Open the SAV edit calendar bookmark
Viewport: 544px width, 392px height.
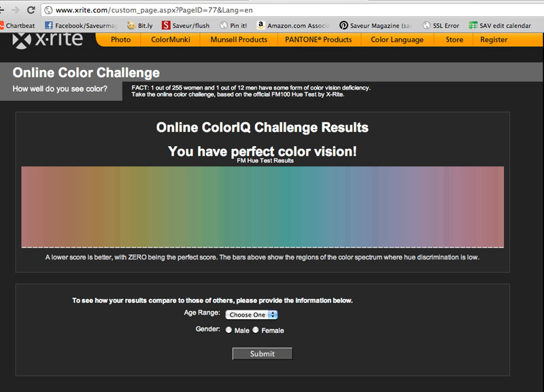click(500, 26)
